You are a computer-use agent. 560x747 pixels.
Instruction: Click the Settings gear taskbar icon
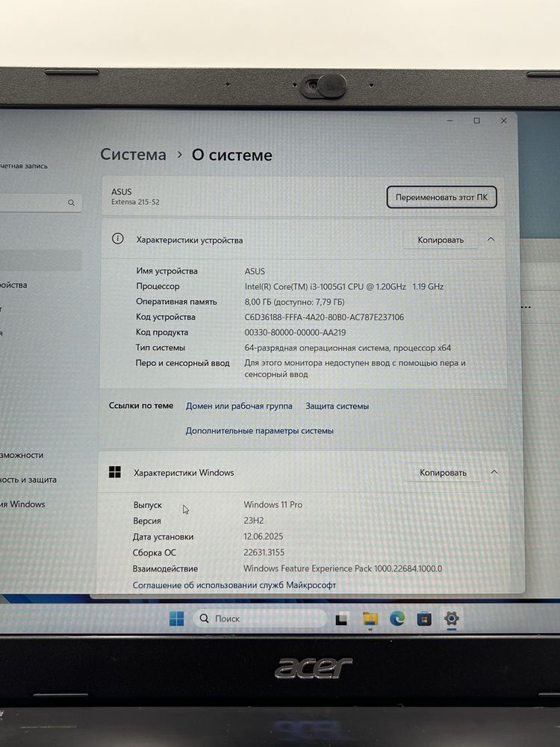click(x=451, y=619)
